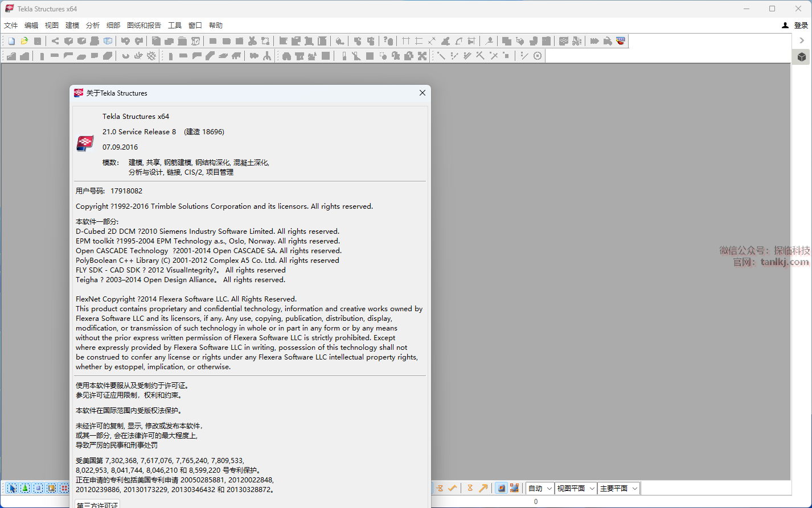
Task: Click the 第三方许可证 button
Action: (97, 504)
